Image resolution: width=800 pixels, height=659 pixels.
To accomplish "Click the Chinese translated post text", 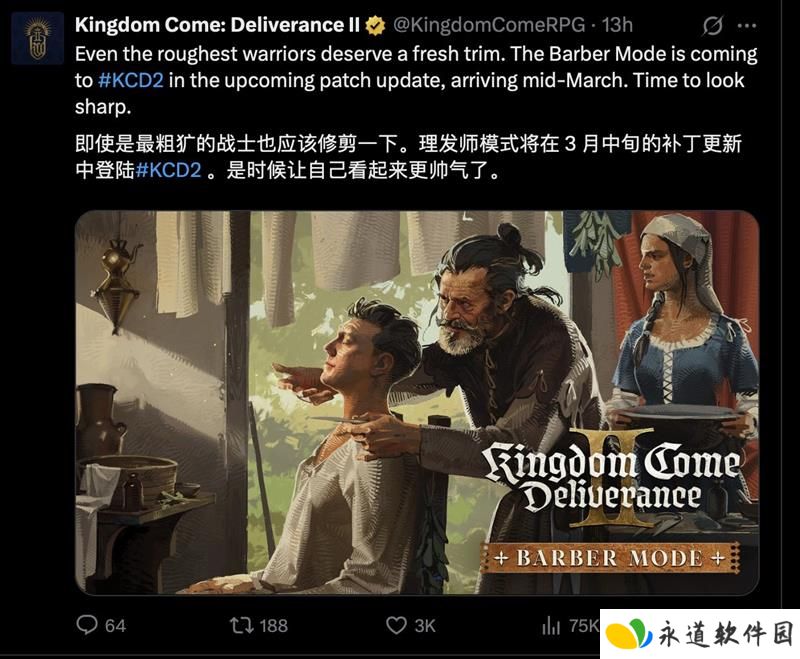I will pos(408,157).
